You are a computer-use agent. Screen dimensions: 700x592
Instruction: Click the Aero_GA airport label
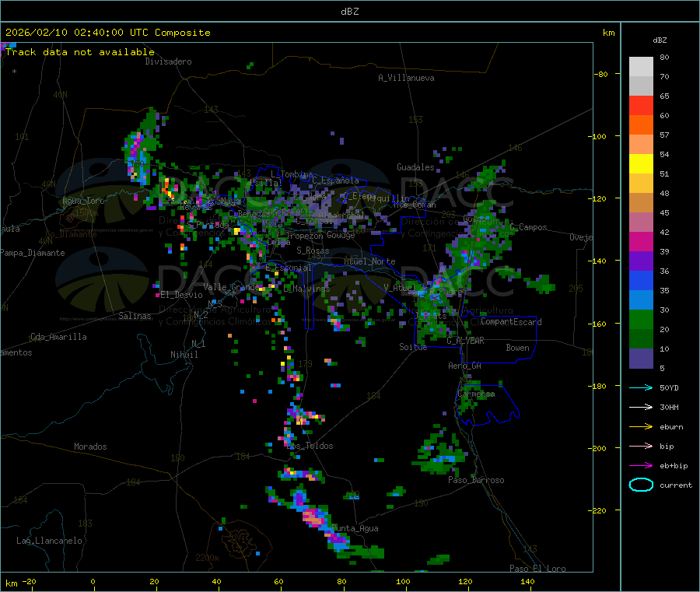465,366
